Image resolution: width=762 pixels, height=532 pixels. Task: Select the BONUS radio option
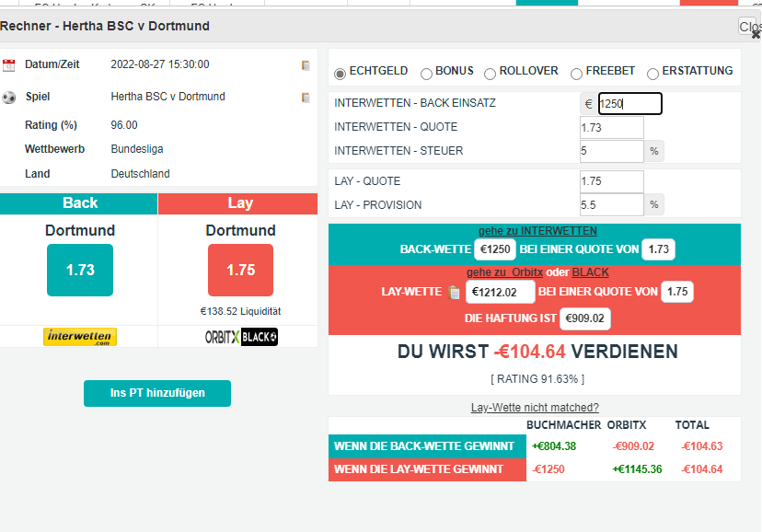[426, 73]
